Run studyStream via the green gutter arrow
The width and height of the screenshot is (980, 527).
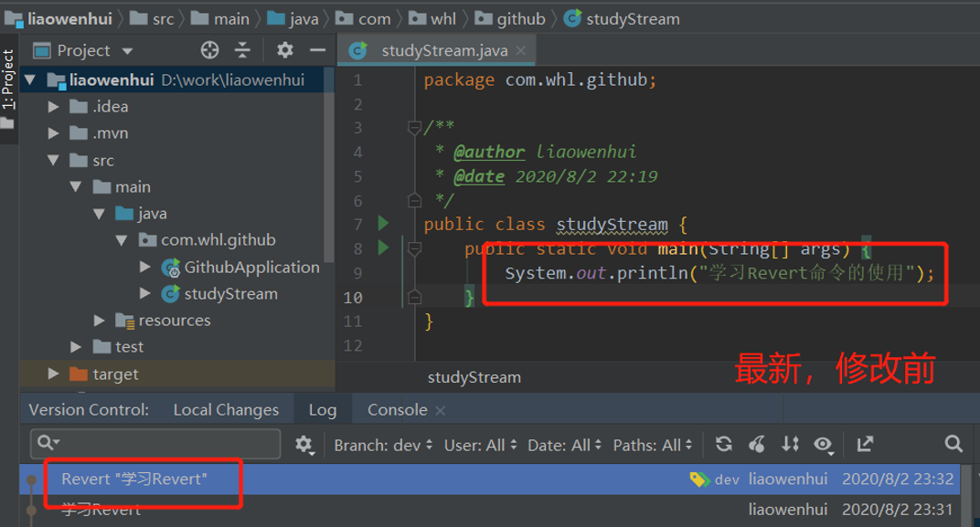coord(382,222)
